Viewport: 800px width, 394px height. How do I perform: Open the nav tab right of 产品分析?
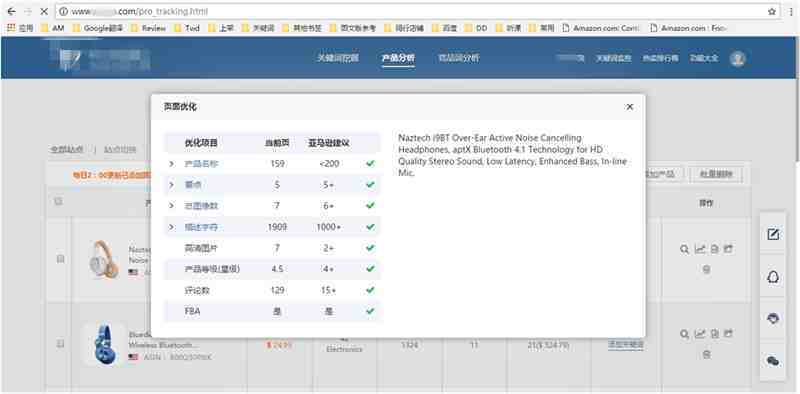click(x=459, y=58)
